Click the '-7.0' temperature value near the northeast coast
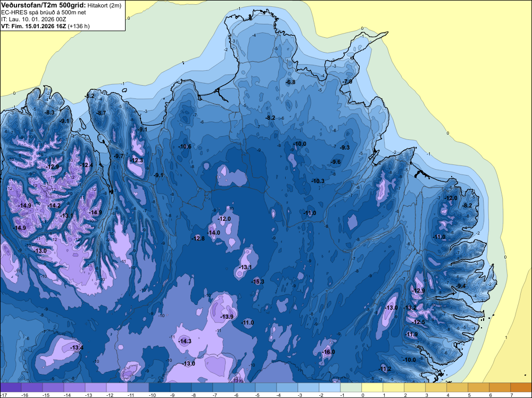The height and width of the screenshot is (398, 532). point(347,82)
